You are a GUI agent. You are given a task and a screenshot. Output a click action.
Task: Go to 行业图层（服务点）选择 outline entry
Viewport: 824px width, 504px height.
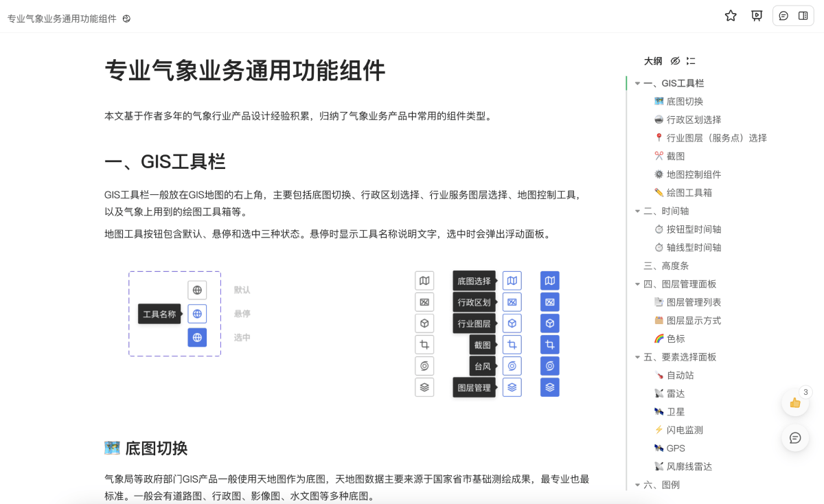710,138
